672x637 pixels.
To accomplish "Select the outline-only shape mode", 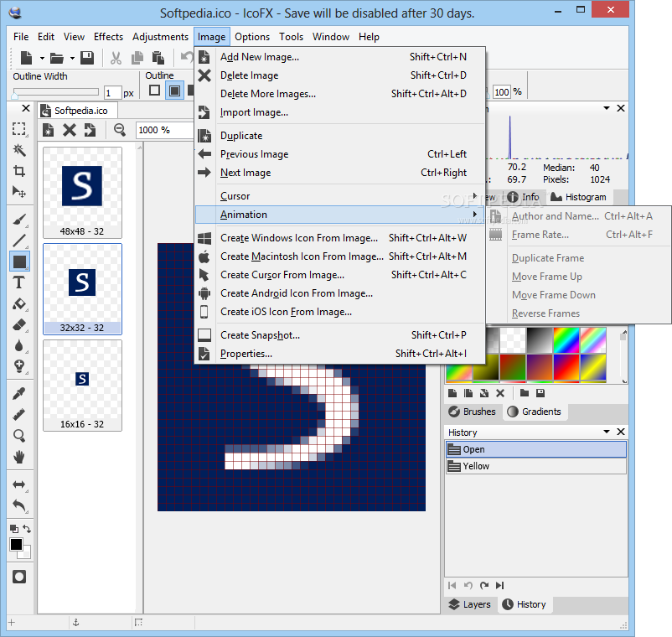I will click(x=155, y=91).
